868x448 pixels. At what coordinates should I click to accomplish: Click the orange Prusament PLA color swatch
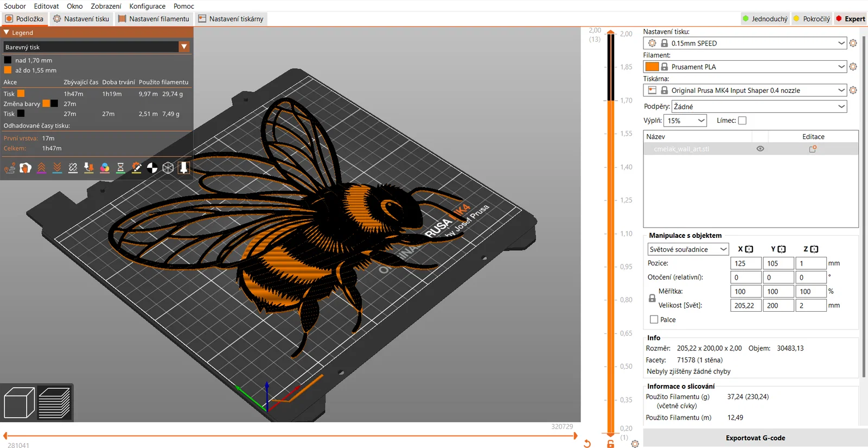coord(652,67)
